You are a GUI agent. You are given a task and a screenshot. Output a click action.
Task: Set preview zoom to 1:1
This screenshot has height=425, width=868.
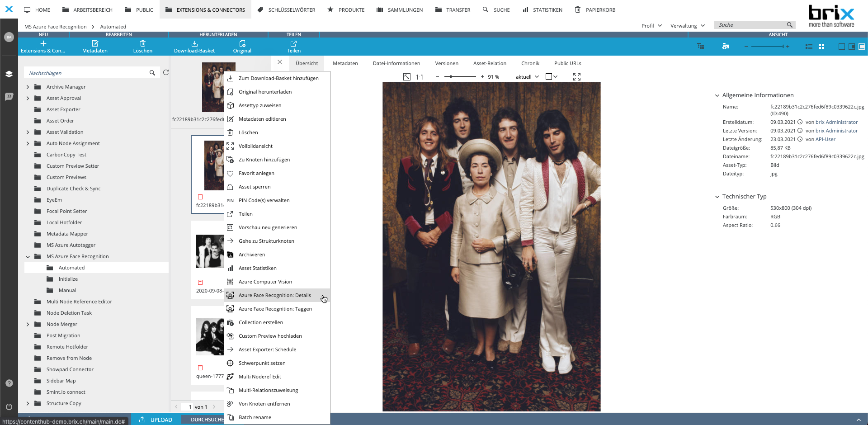coord(420,77)
